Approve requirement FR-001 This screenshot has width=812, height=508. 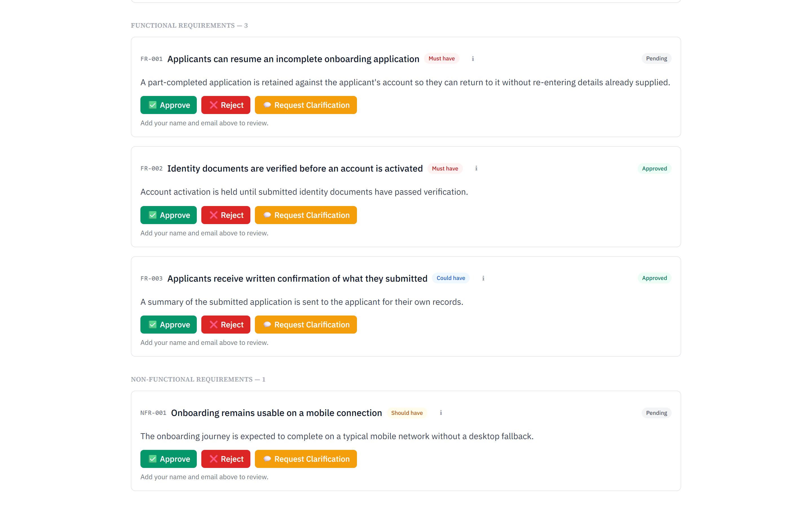[168, 105]
